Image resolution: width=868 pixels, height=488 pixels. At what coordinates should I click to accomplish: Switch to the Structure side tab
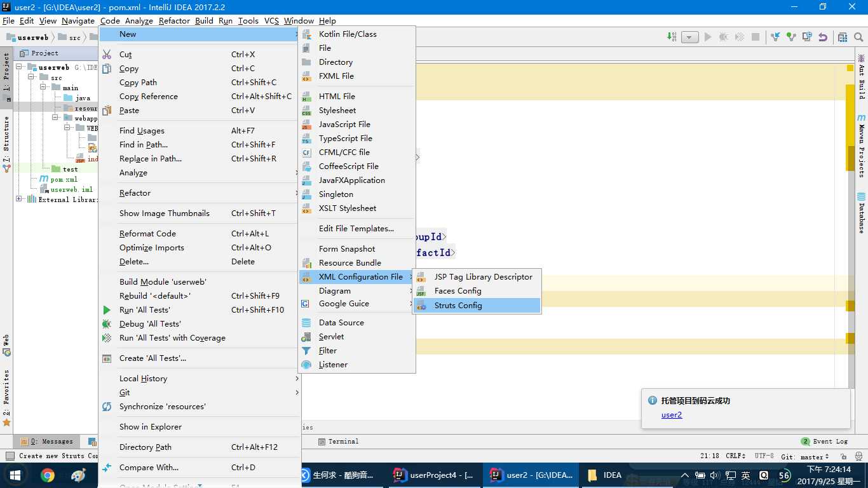click(6, 145)
